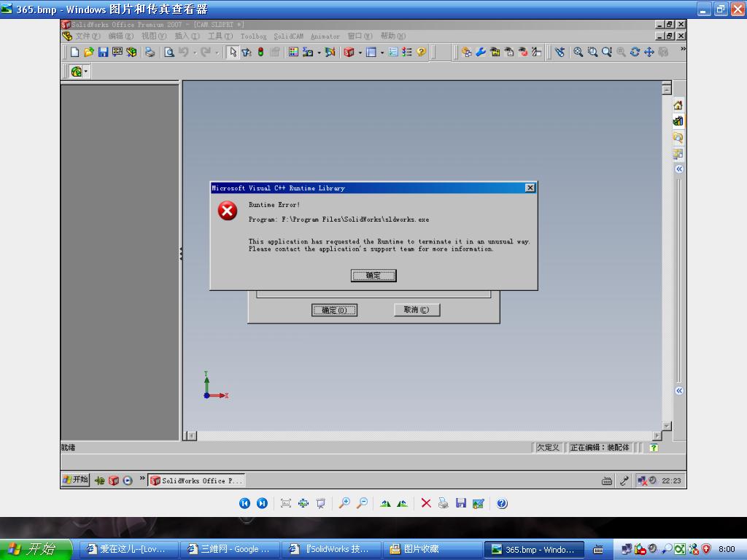This screenshot has height=560, width=747.
Task: Open the 文件(F) menu
Action: coord(88,36)
